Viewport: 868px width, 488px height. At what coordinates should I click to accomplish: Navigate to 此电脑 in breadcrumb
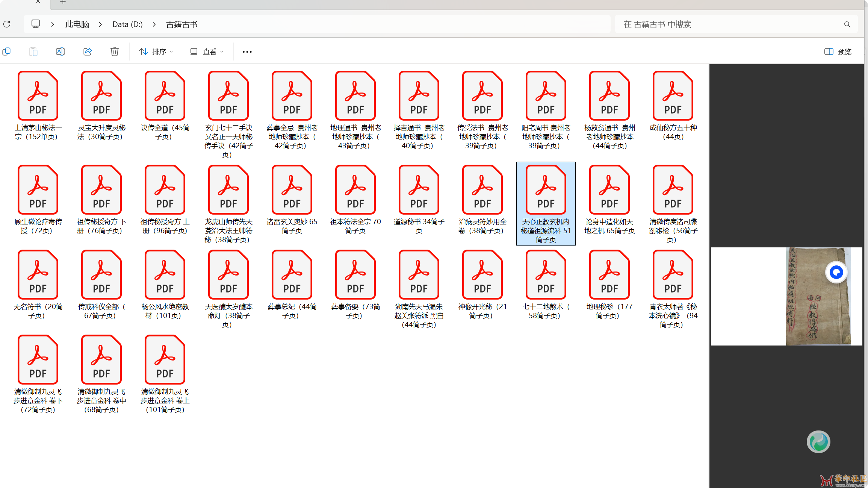[x=77, y=24]
